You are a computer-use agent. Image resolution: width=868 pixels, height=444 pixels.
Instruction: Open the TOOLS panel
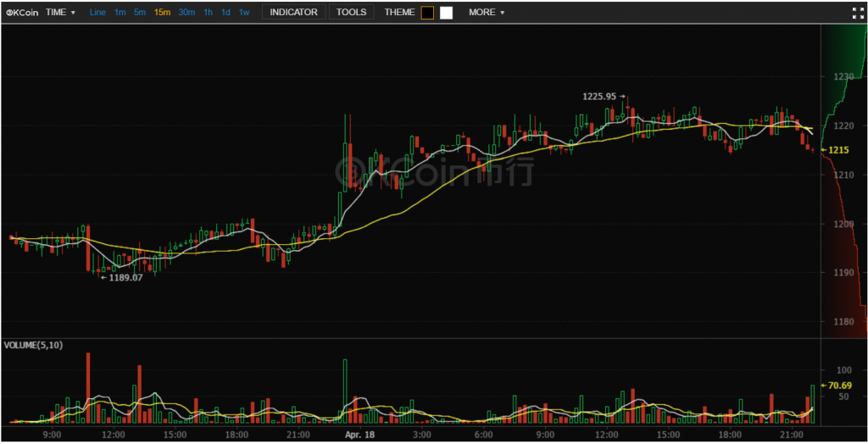pyautogui.click(x=351, y=13)
